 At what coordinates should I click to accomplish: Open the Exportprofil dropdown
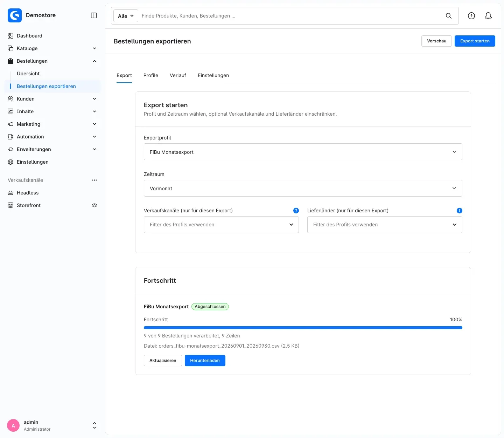pyautogui.click(x=303, y=152)
